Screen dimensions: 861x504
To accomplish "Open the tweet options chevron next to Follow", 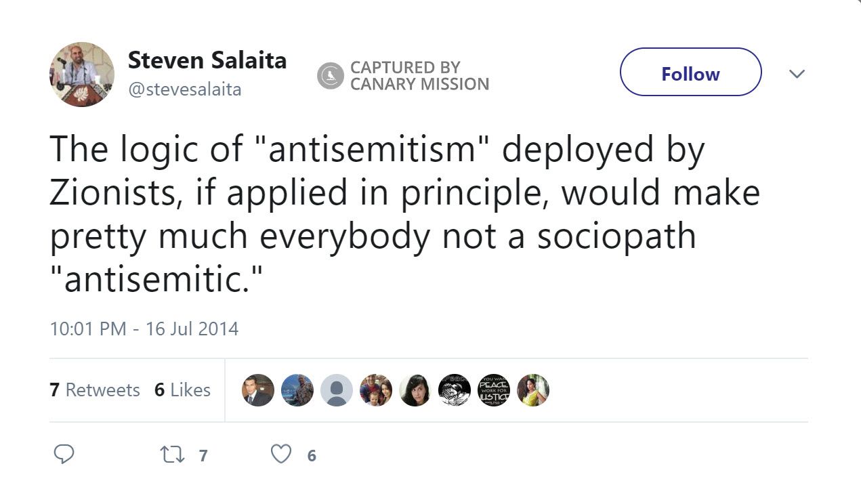I will (x=797, y=73).
